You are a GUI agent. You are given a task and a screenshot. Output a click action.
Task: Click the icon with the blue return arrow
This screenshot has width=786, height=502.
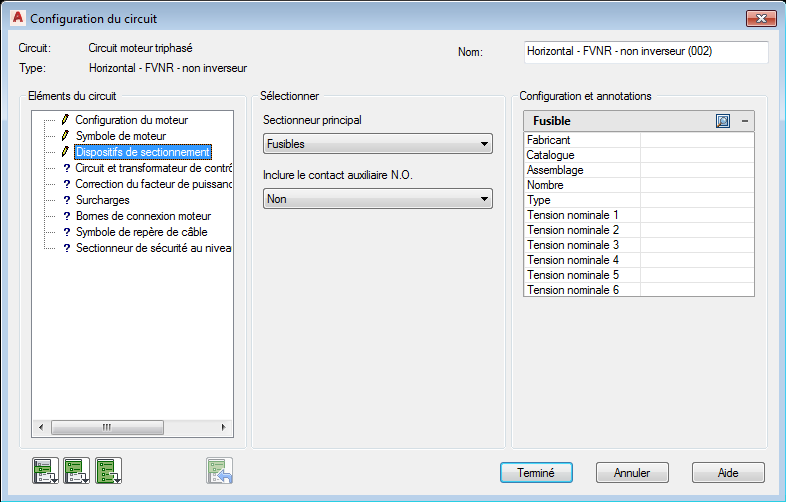(x=219, y=470)
